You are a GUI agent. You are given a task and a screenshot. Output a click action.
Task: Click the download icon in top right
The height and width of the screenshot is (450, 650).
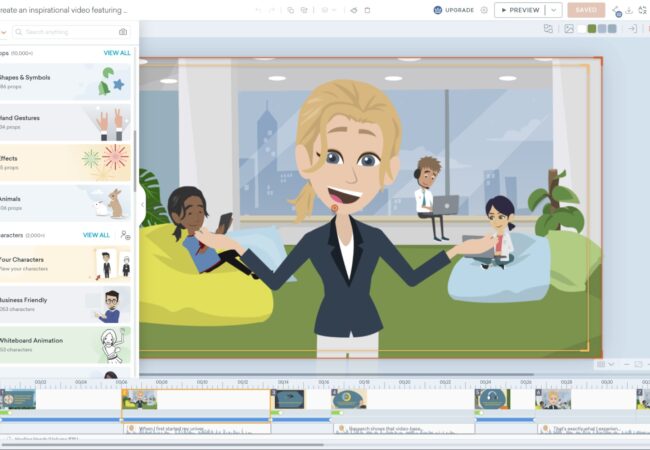(629, 10)
